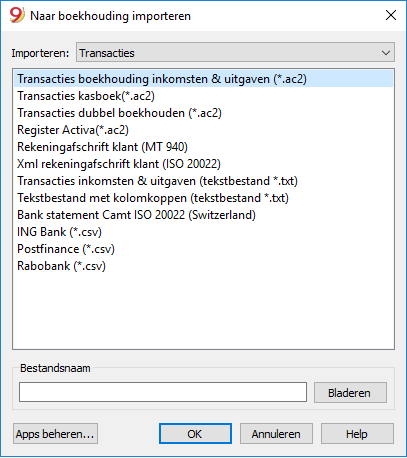Image resolution: width=407 pixels, height=458 pixels.
Task: Select ING Bank (*.csv) format
Action: click(x=203, y=232)
